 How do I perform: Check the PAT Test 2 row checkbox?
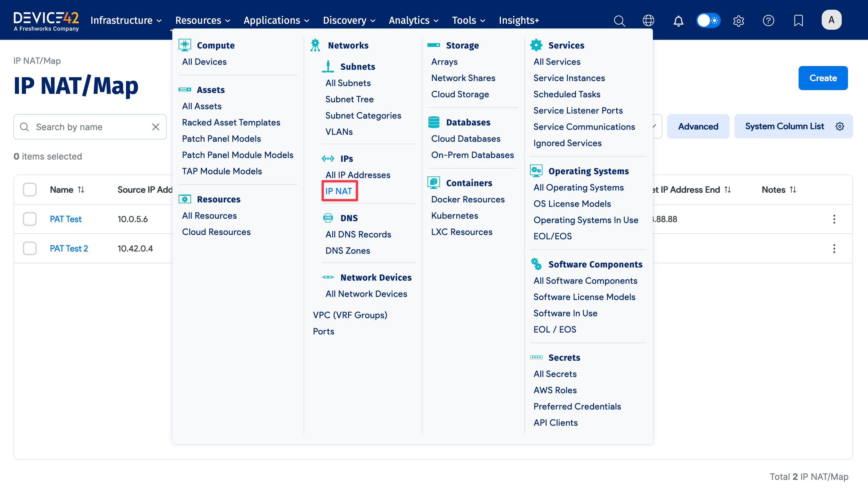[30, 248]
